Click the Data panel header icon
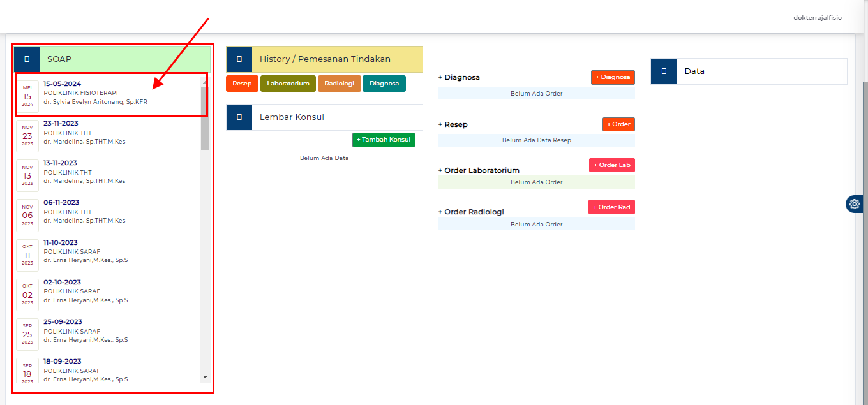The width and height of the screenshot is (868, 405). point(663,71)
